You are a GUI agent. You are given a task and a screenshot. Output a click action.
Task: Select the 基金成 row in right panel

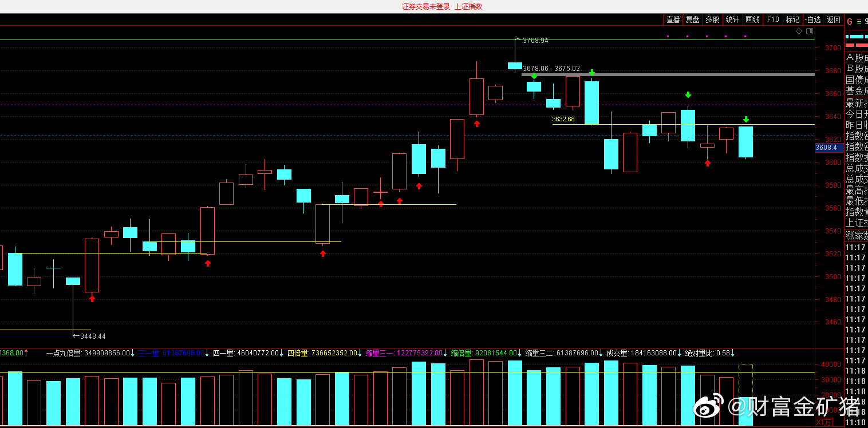[x=857, y=90]
